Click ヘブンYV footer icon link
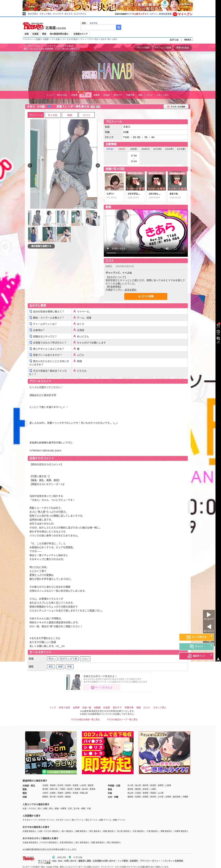This screenshot has width=221, height=868. [75, 857]
